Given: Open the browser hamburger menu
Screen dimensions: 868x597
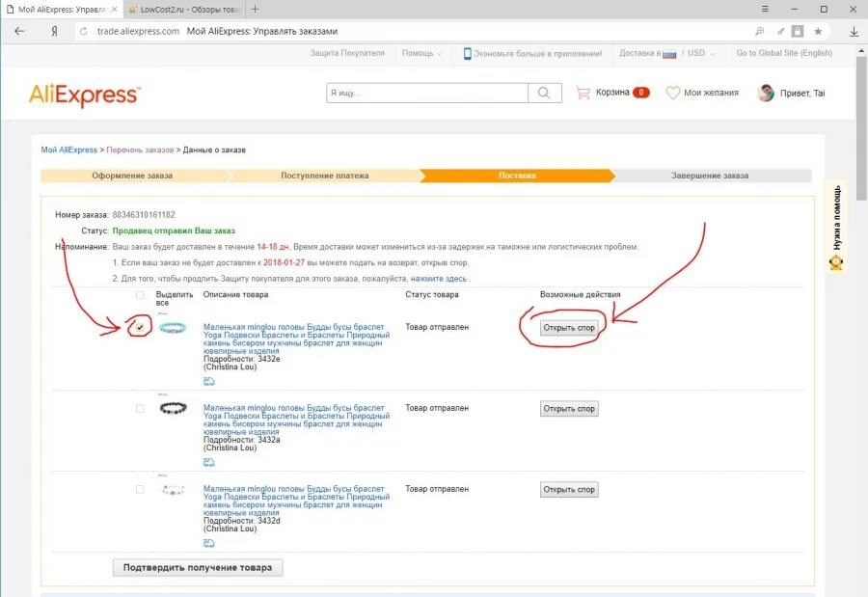Looking at the screenshot, I should point(765,9).
